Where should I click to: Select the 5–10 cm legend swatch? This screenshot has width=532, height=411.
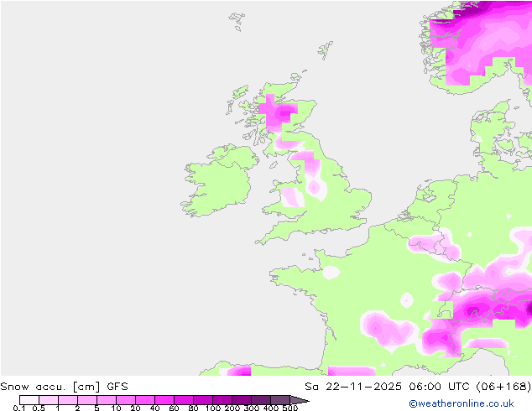tap(107, 400)
